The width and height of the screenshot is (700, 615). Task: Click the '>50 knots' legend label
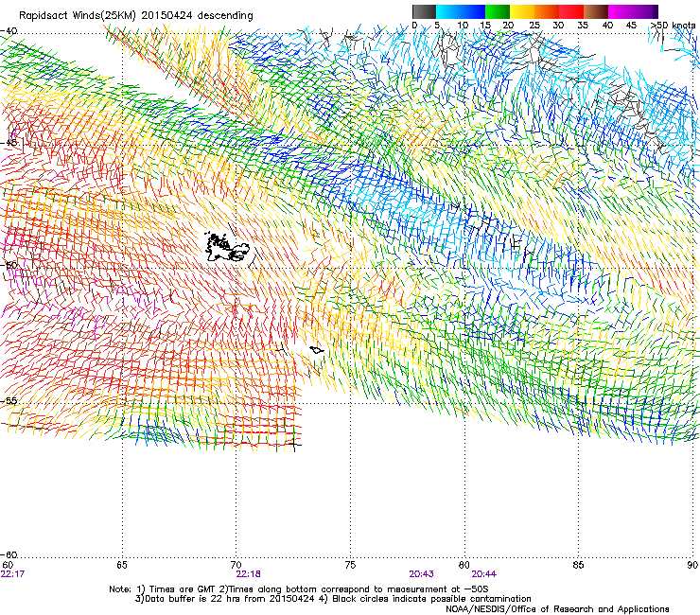point(673,26)
